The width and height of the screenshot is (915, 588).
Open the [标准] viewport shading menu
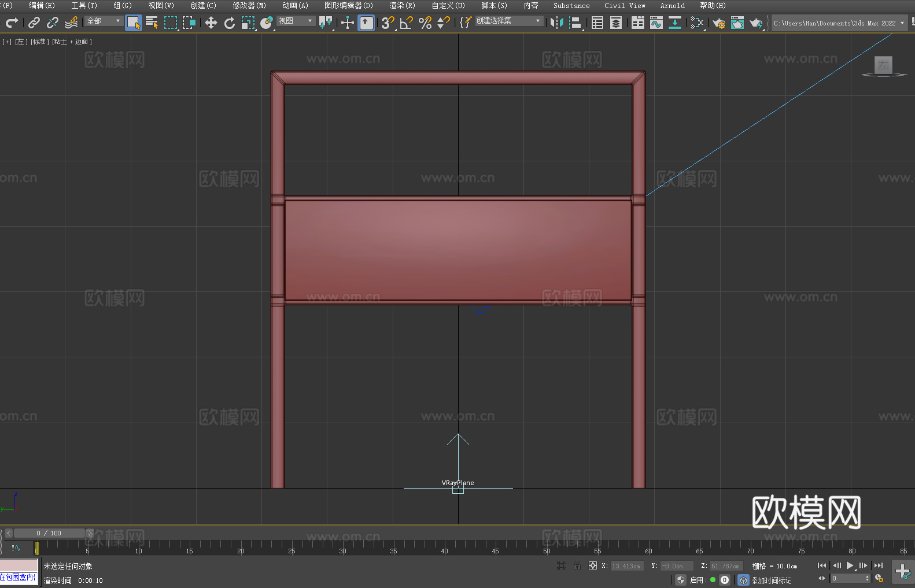[x=39, y=42]
